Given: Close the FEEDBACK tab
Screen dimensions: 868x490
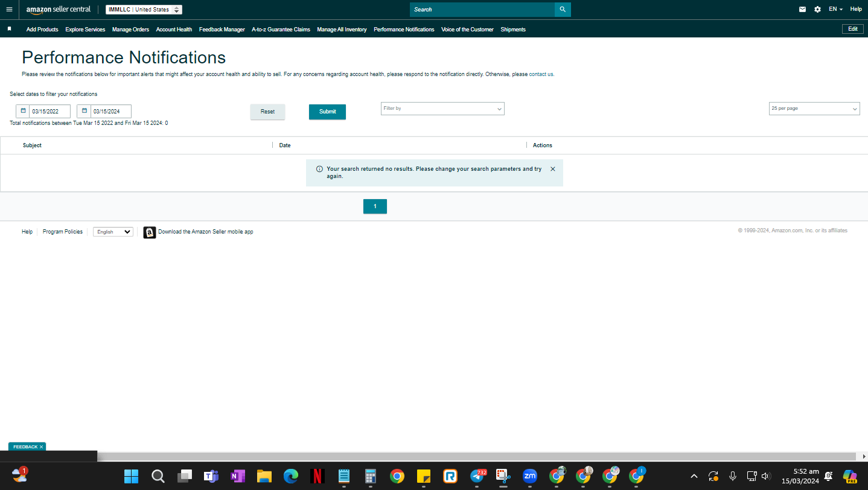Looking at the screenshot, I should click(42, 447).
